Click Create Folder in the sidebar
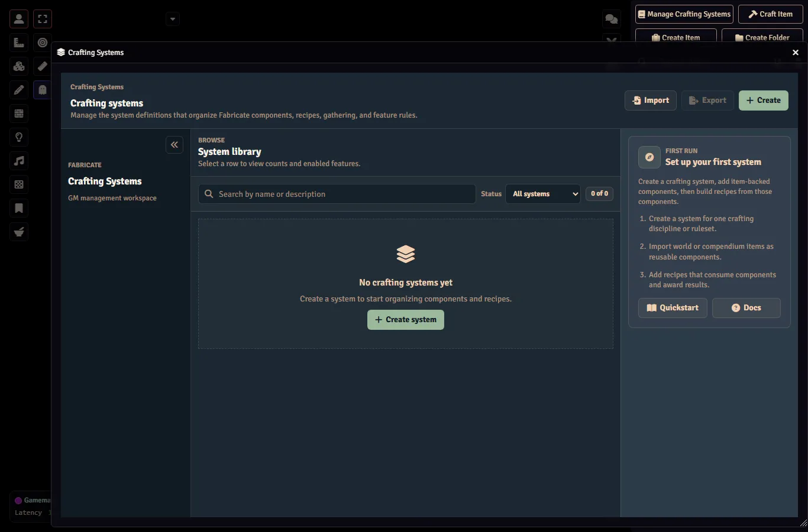This screenshot has height=532, width=808. pyautogui.click(x=762, y=35)
